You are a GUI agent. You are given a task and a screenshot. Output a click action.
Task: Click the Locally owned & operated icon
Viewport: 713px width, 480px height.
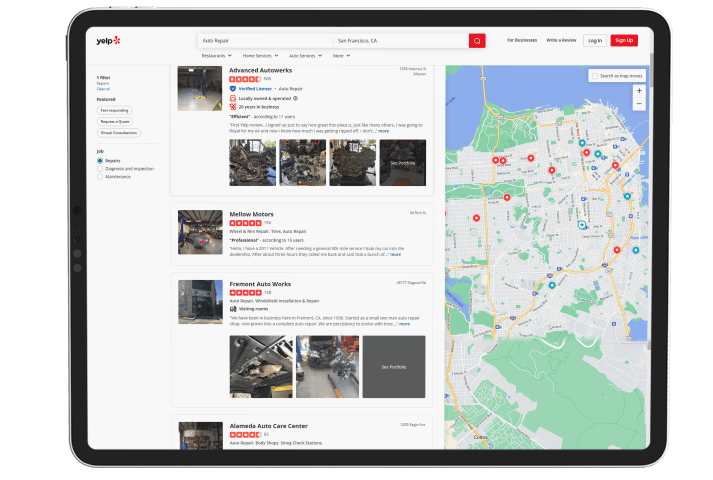coord(233,98)
